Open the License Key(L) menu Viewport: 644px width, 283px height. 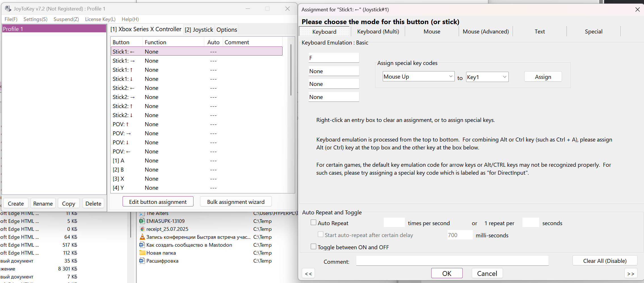click(100, 19)
